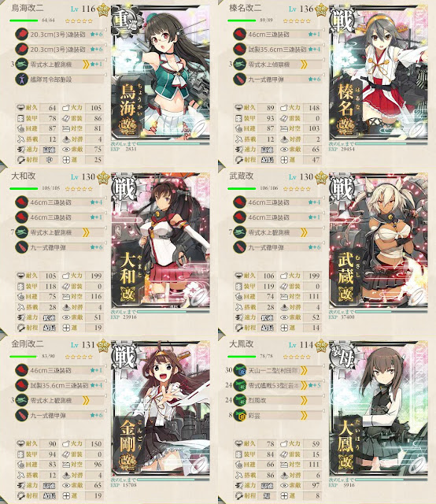Screen dimensions: 436x504
Task: Select Yamato's seaplane observer equipment icon
Action: (21, 232)
